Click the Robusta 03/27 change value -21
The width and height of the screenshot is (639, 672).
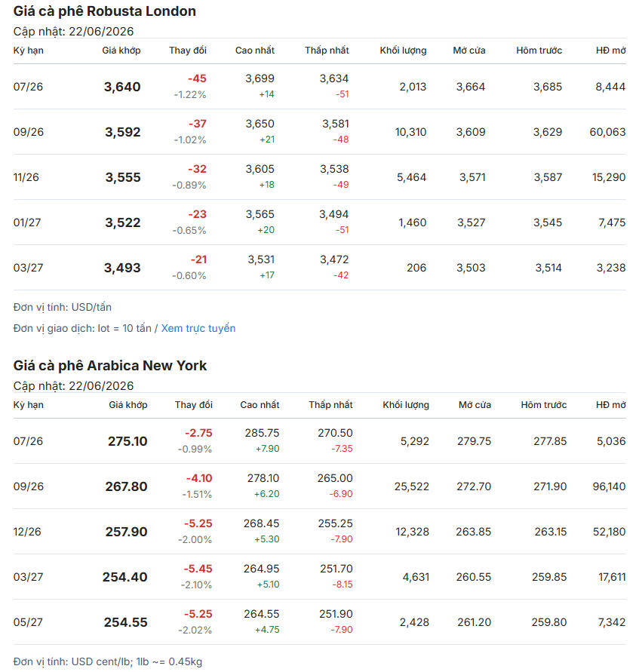click(198, 259)
